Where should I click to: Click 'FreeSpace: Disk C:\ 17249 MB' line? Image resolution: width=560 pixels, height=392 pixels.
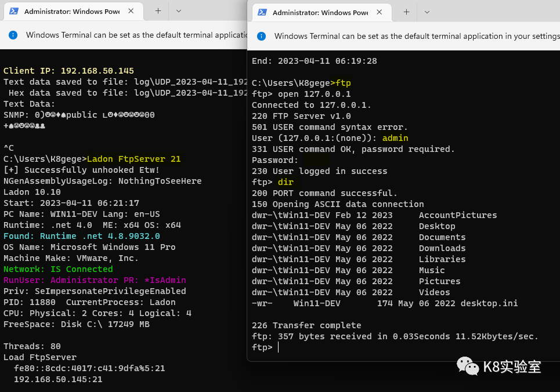coord(77,324)
